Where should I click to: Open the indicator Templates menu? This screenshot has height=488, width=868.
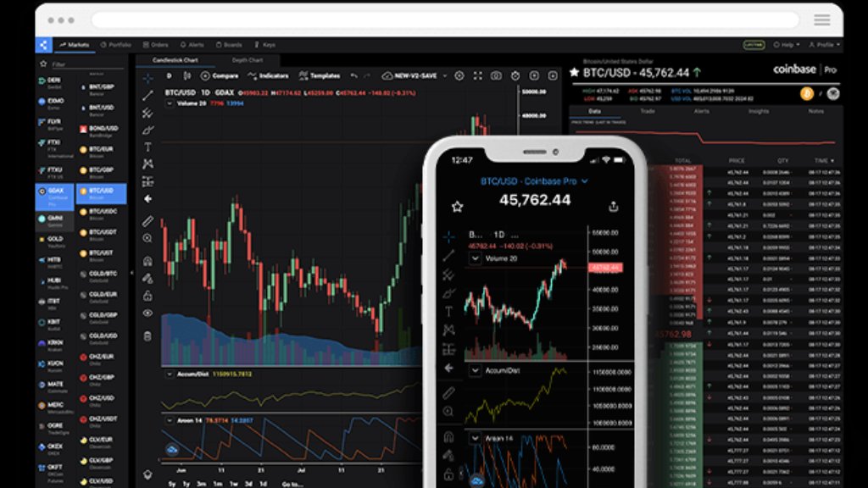click(x=320, y=75)
